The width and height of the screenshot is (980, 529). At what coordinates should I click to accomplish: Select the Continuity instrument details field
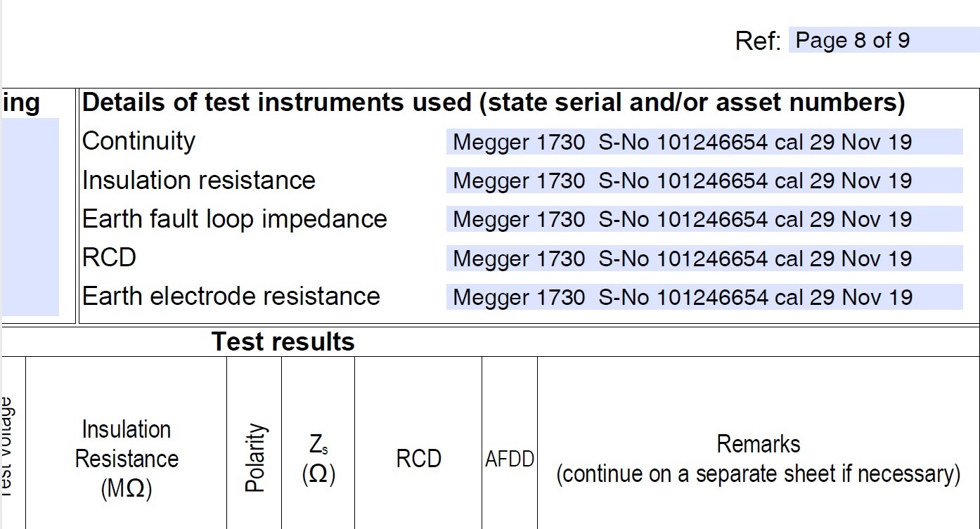(x=704, y=142)
